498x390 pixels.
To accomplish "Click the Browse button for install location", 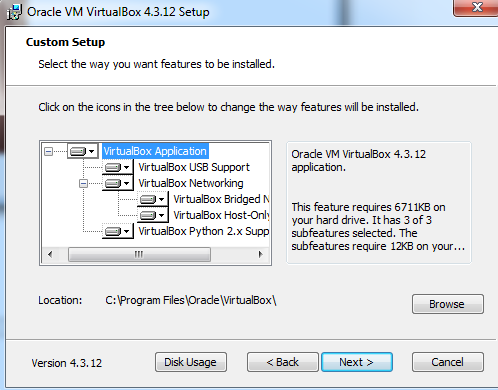I will click(447, 304).
